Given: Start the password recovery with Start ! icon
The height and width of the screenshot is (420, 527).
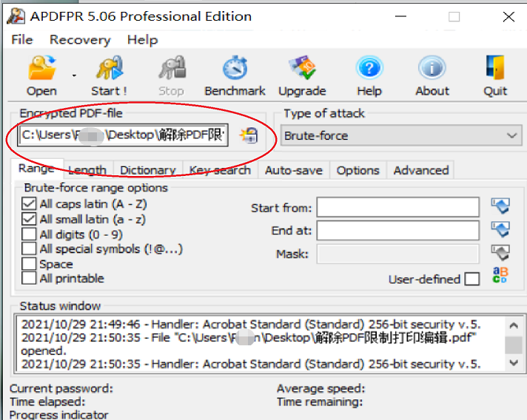Looking at the screenshot, I should (110, 68).
